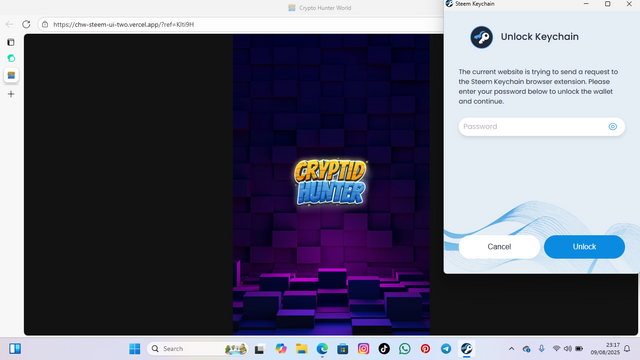The height and width of the screenshot is (360, 640).
Task: Select the Crypto Hunter World sidebar tab
Action: pos(11,75)
